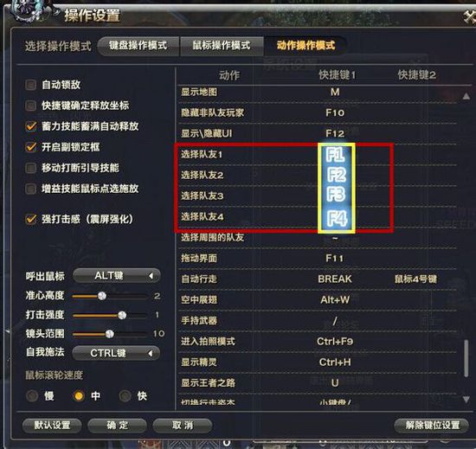This screenshot has height=449, width=476.
Task: Click the 镜头范围 slider handle
Action: (x=110, y=334)
